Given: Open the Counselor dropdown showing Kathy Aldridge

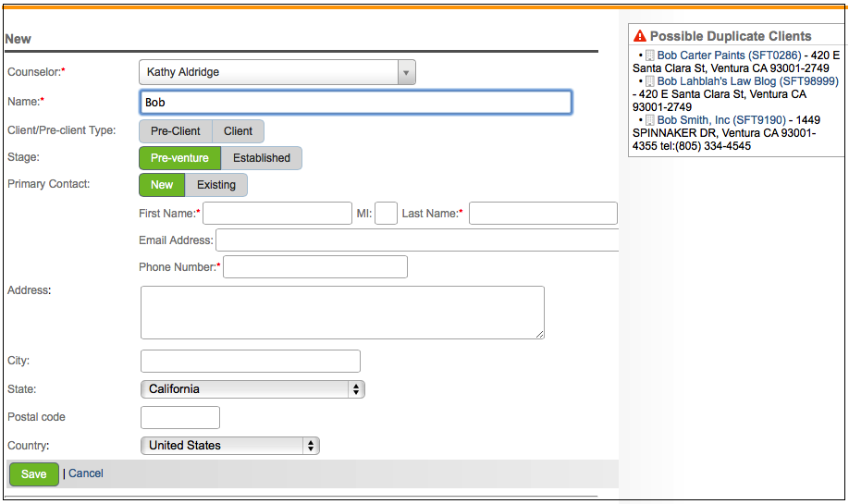Looking at the screenshot, I should (277, 72).
